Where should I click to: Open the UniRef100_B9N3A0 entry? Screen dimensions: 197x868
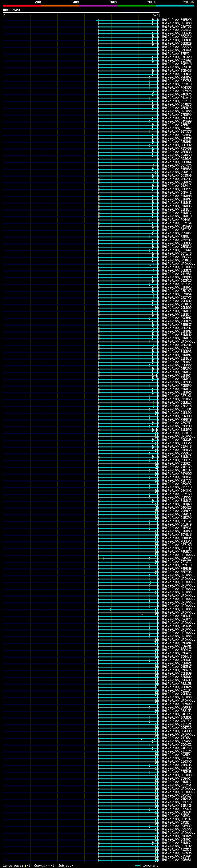(176, 416)
